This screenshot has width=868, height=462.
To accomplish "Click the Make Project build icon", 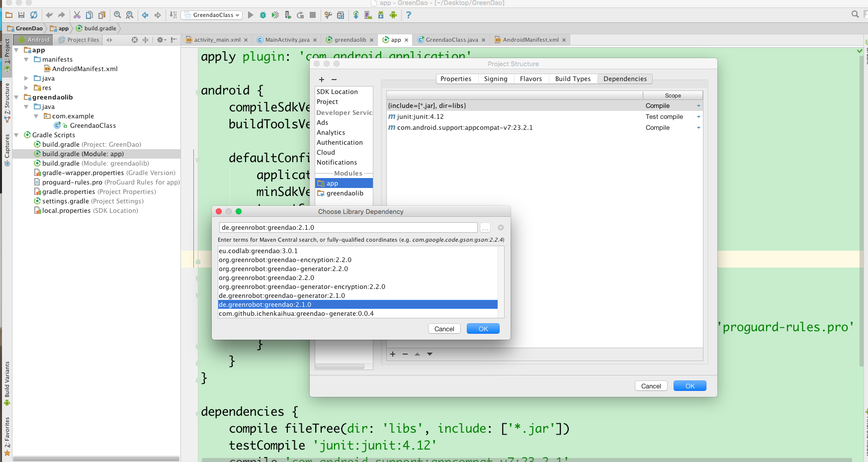I will pos(173,15).
